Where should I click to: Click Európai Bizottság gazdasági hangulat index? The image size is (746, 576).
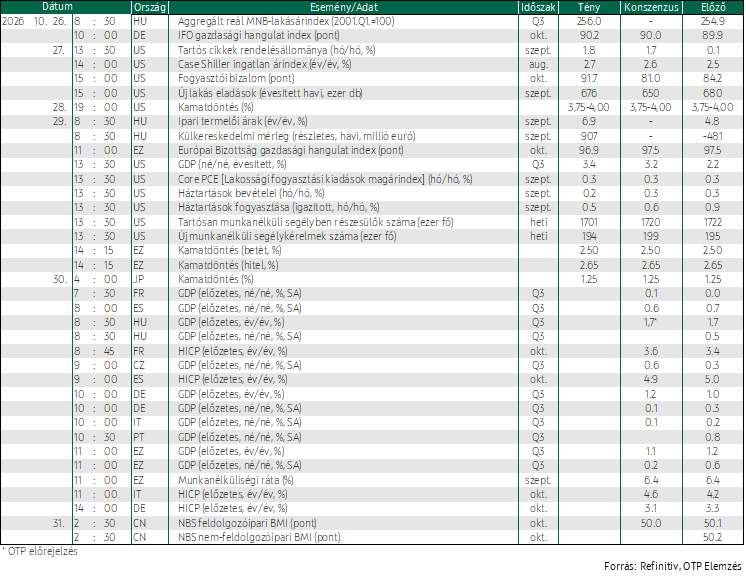tap(291, 150)
